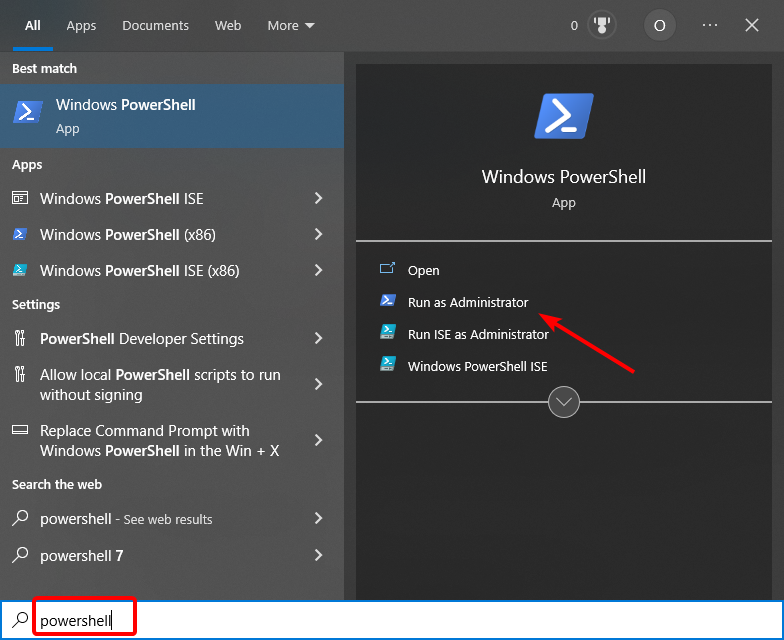
Task: Click Replace Command Prompt with Windows PowerShell text
Action: click(x=160, y=440)
